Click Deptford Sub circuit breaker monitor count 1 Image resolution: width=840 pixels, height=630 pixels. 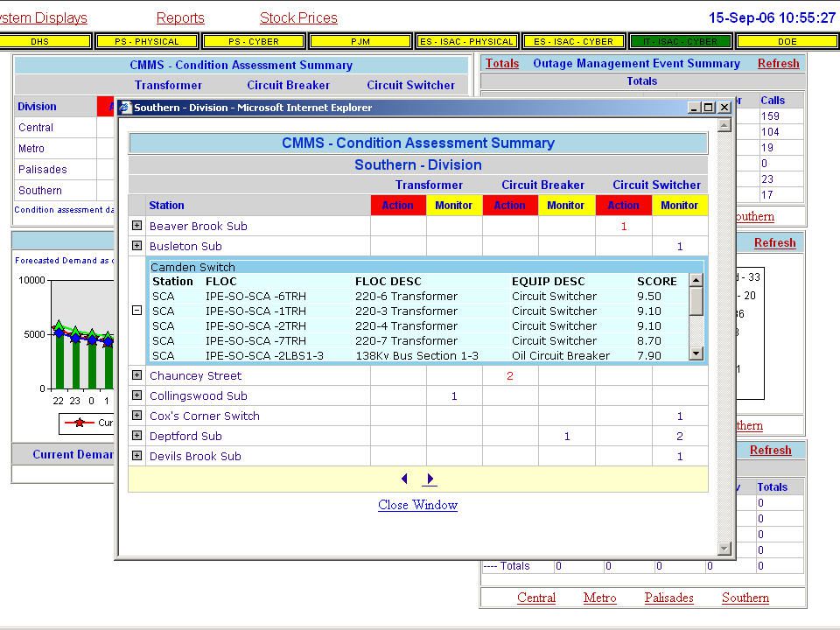[x=567, y=436]
